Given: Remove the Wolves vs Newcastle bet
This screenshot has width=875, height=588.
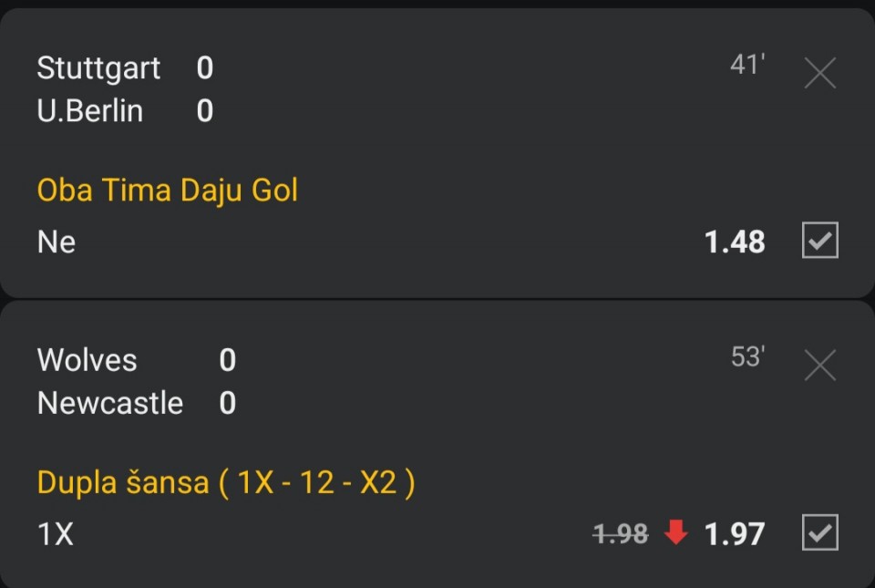Looking at the screenshot, I should click(820, 366).
